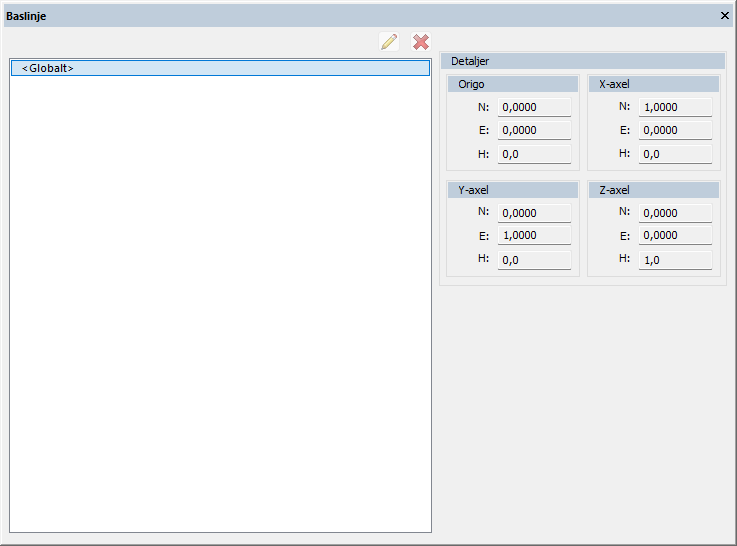
Task: Click the red X delete icon
Action: (421, 42)
